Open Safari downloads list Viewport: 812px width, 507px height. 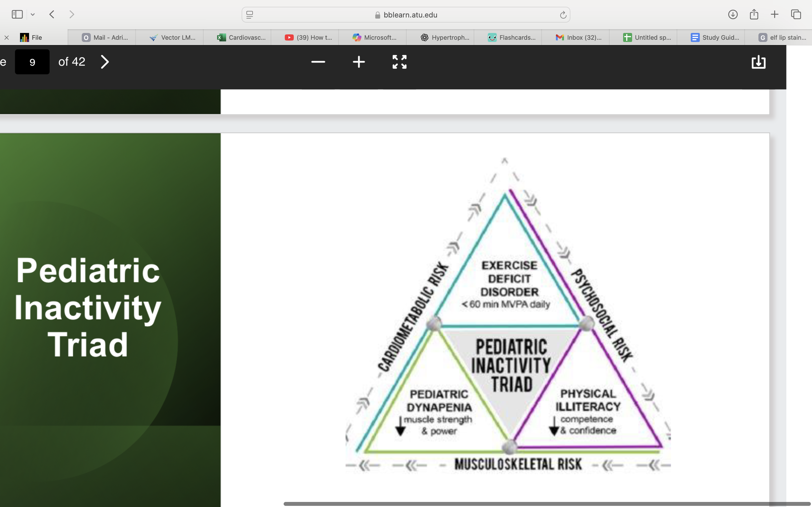pos(732,14)
